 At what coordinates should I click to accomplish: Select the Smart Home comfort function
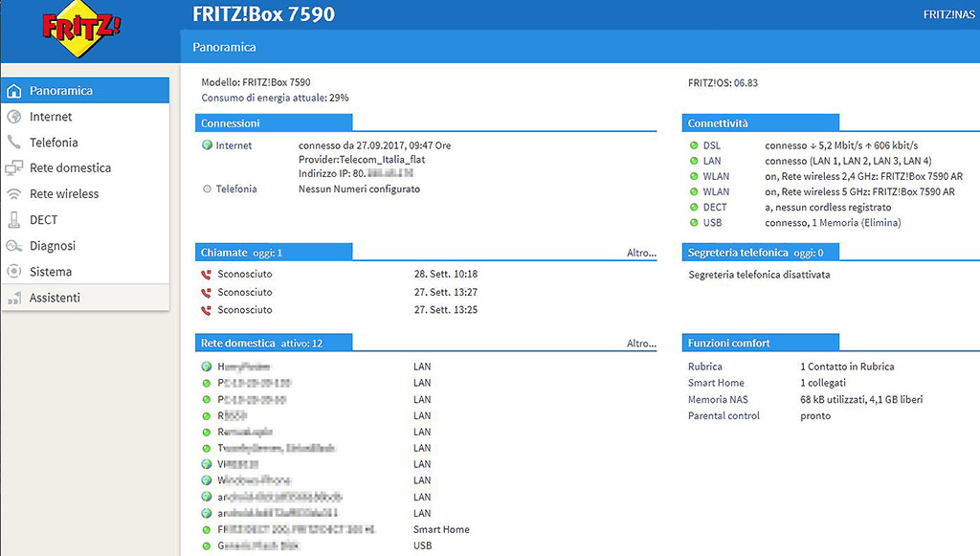(x=716, y=383)
